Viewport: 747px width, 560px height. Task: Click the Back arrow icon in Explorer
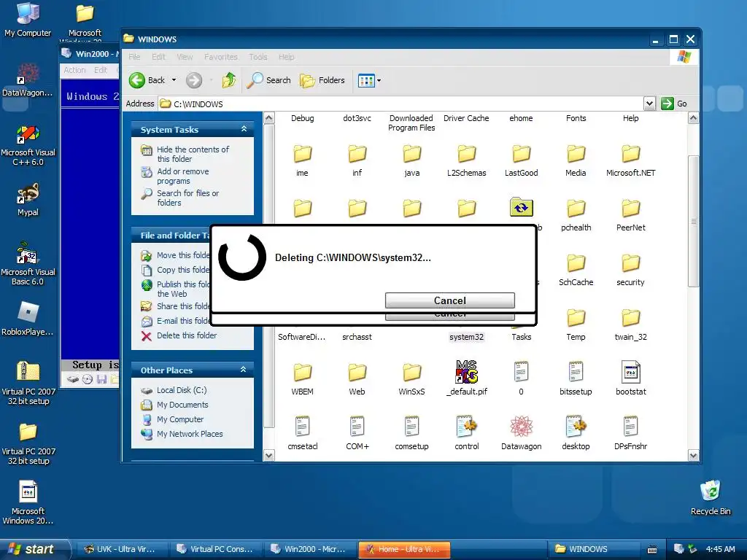click(137, 80)
